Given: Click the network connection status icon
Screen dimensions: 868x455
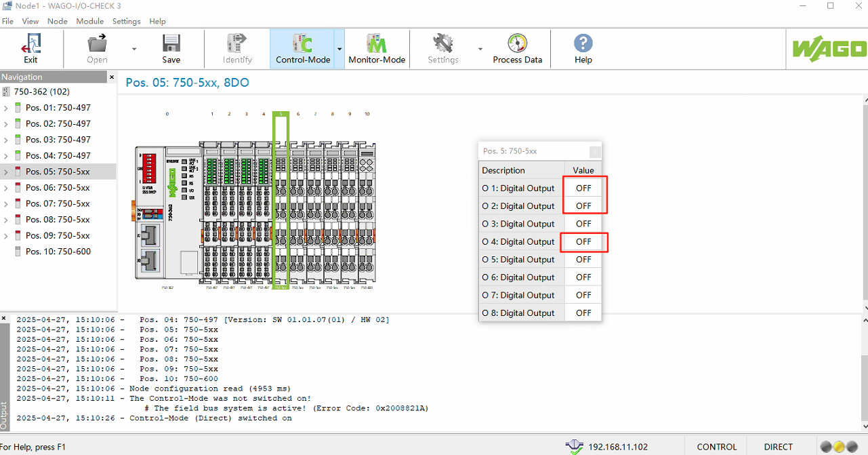Looking at the screenshot, I should point(574,446).
